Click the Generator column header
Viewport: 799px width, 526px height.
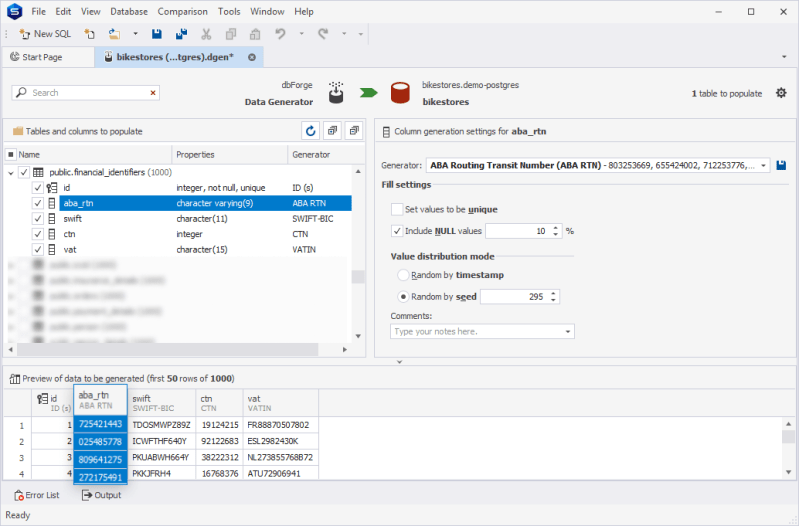coord(326,154)
